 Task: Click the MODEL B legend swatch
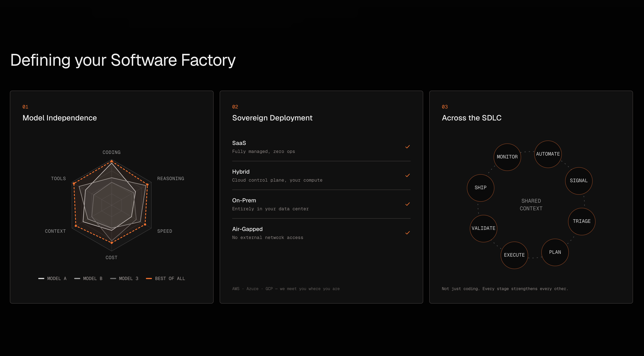pyautogui.click(x=77, y=278)
